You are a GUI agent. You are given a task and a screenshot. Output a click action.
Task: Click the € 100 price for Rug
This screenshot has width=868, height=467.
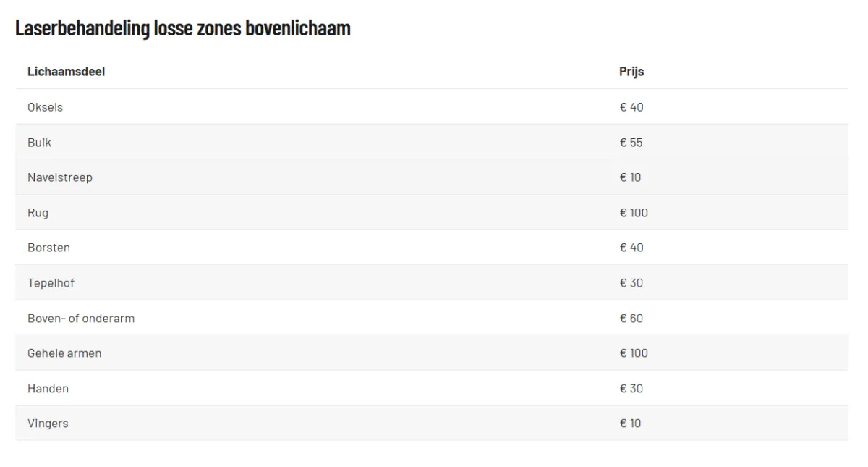pos(634,213)
